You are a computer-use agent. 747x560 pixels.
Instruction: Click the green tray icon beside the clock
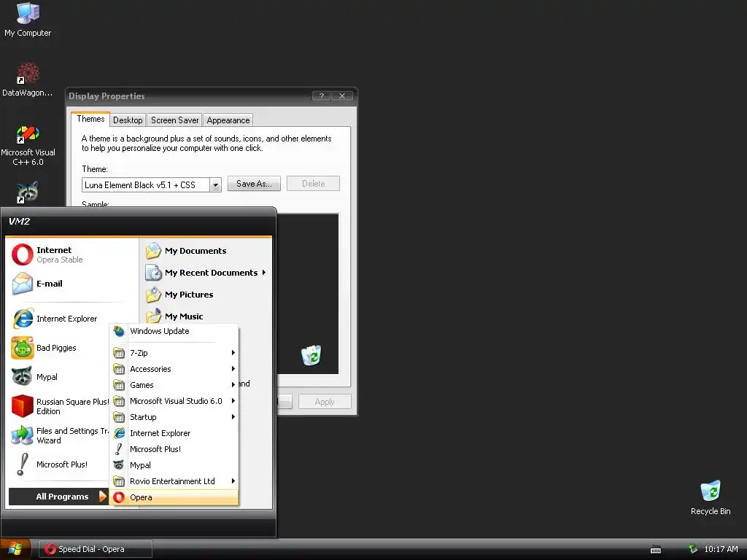tap(693, 549)
